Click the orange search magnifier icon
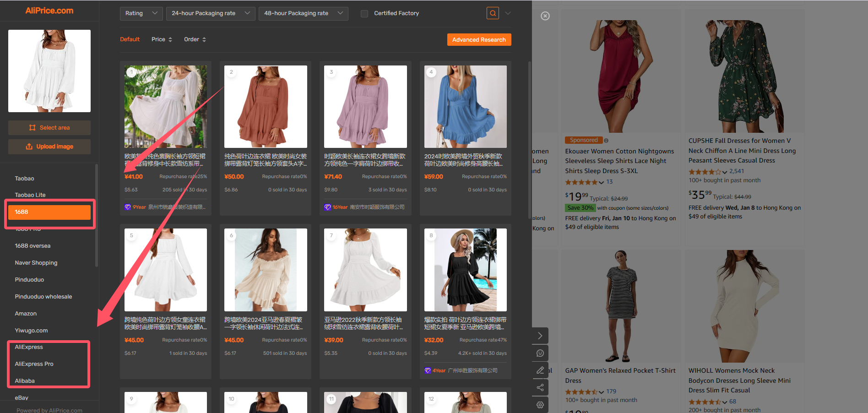The width and height of the screenshot is (868, 413). pos(493,13)
